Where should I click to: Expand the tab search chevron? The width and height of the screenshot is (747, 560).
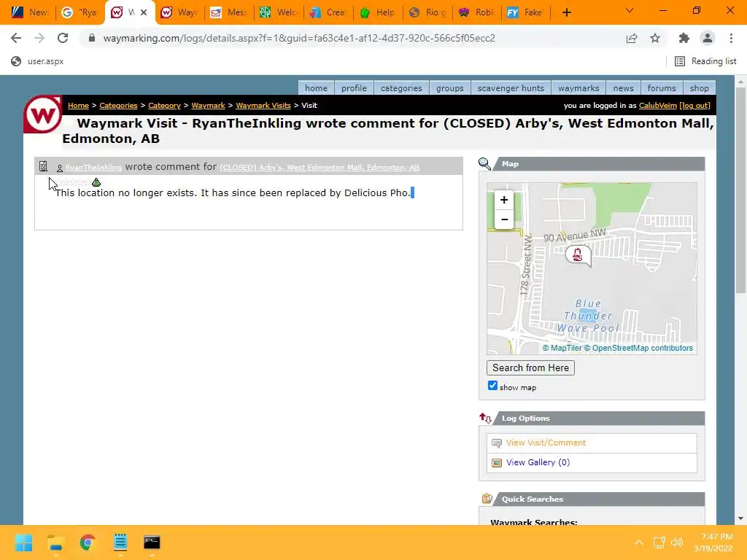tap(630, 10)
